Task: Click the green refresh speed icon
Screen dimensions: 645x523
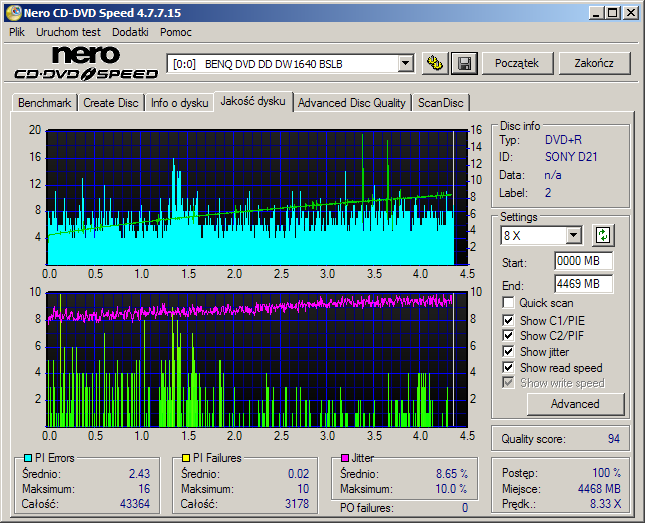Action: [603, 235]
